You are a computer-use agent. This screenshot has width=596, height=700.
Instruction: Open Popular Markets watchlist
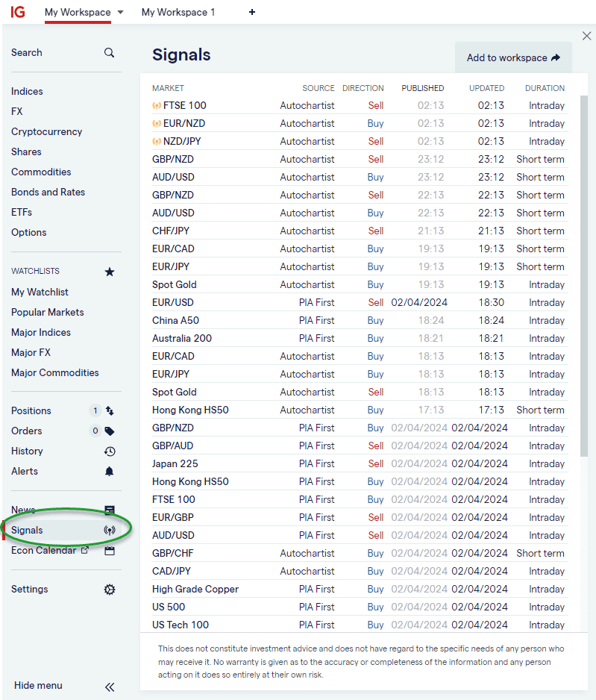click(48, 313)
